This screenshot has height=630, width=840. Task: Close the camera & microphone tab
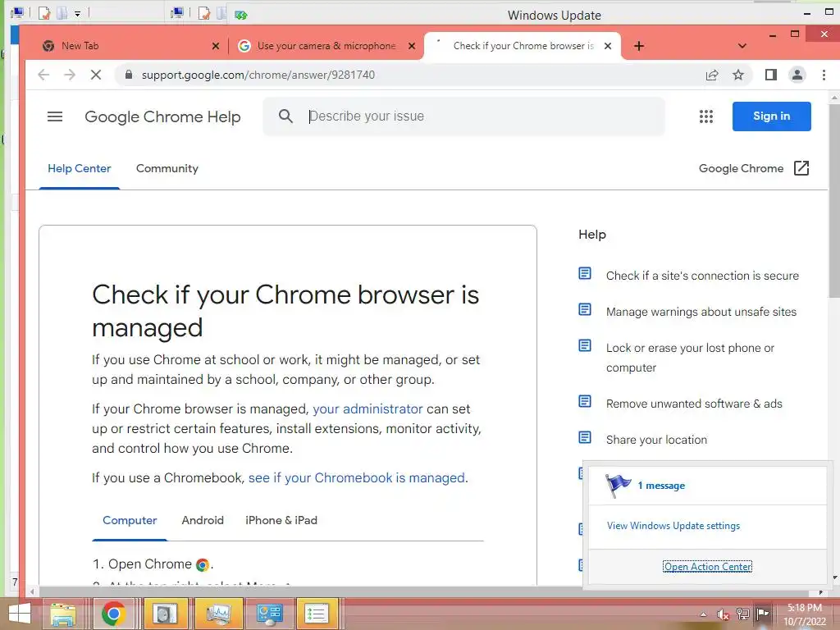[x=412, y=46]
